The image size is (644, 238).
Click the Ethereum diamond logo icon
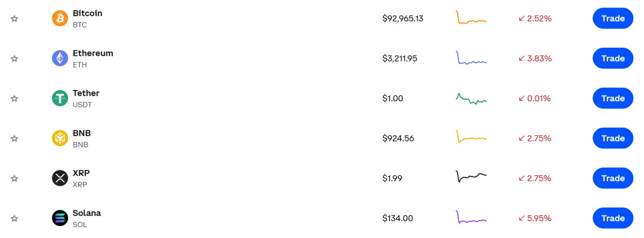point(60,58)
